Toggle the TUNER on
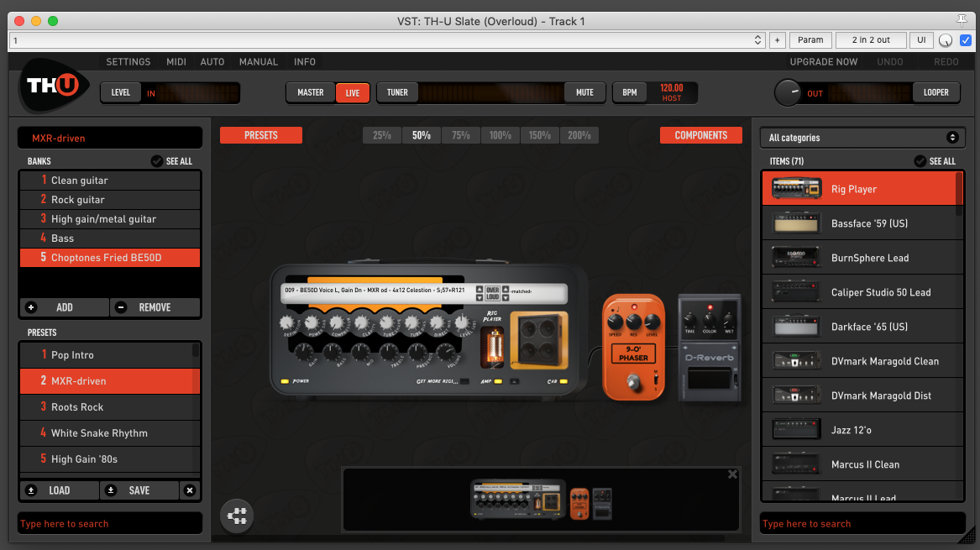980x550 pixels. pyautogui.click(x=397, y=92)
